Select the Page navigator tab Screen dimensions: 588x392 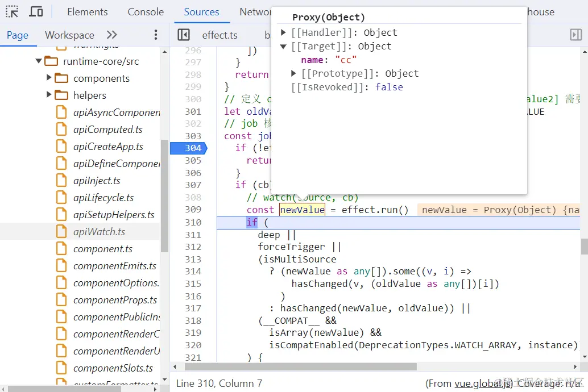click(18, 35)
